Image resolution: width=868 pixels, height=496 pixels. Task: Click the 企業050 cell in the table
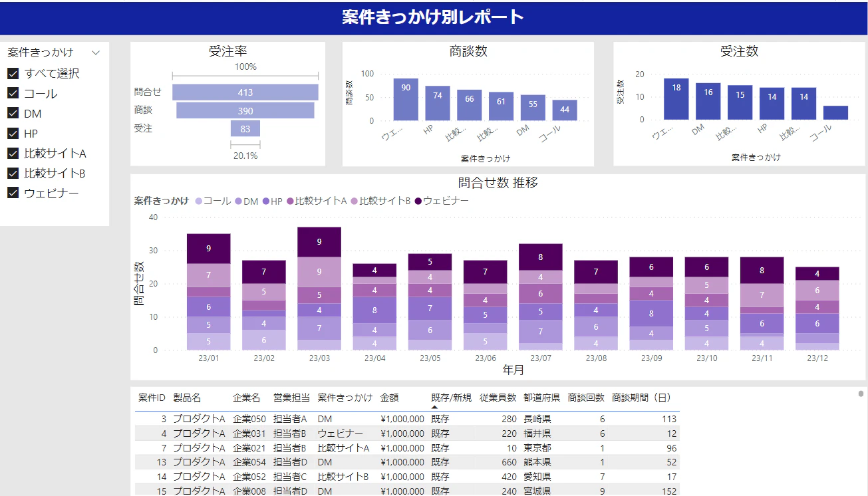249,419
